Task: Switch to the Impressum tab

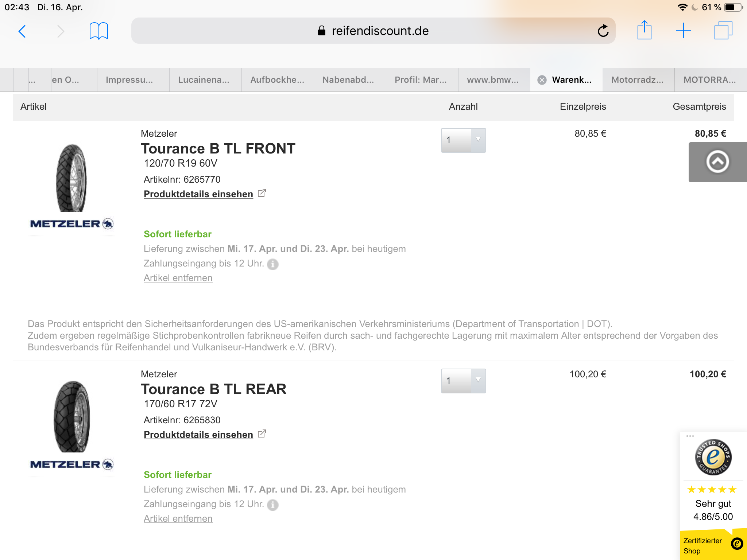Action: (x=129, y=80)
